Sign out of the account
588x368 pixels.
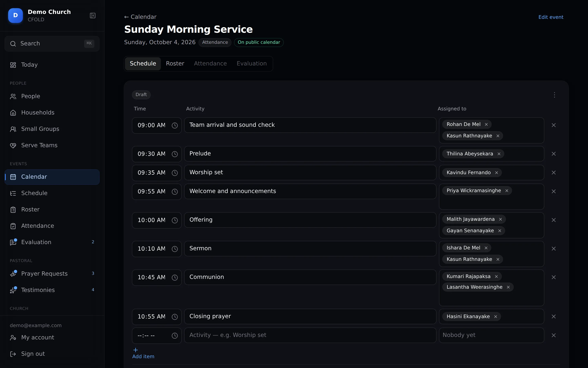pos(52,354)
